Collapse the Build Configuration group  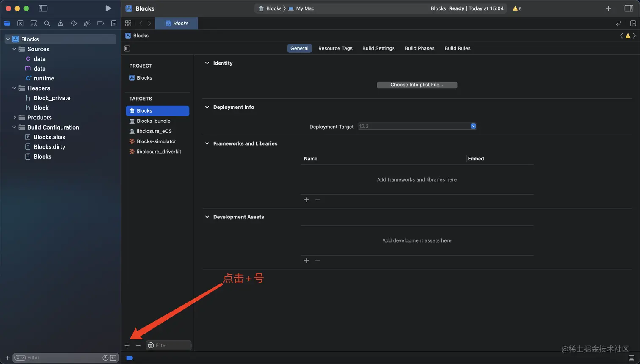tap(14, 127)
